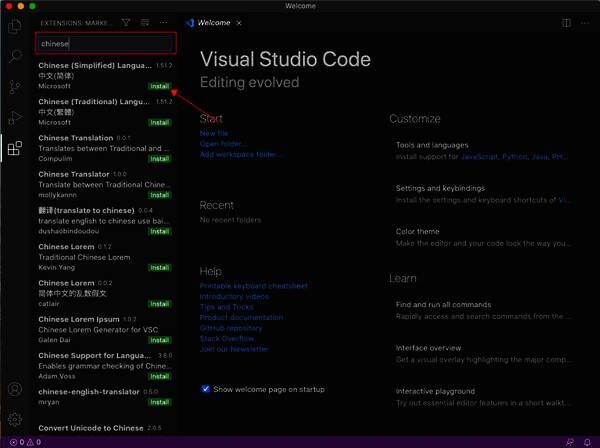The height and width of the screenshot is (448, 600).
Task: Open the editor more actions ellipsis
Action: click(586, 22)
